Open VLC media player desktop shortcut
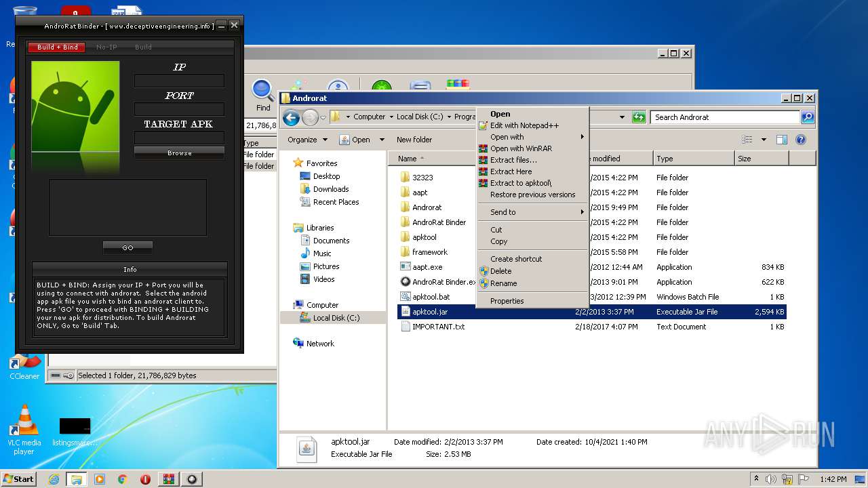The width and height of the screenshot is (868, 488). tap(24, 430)
